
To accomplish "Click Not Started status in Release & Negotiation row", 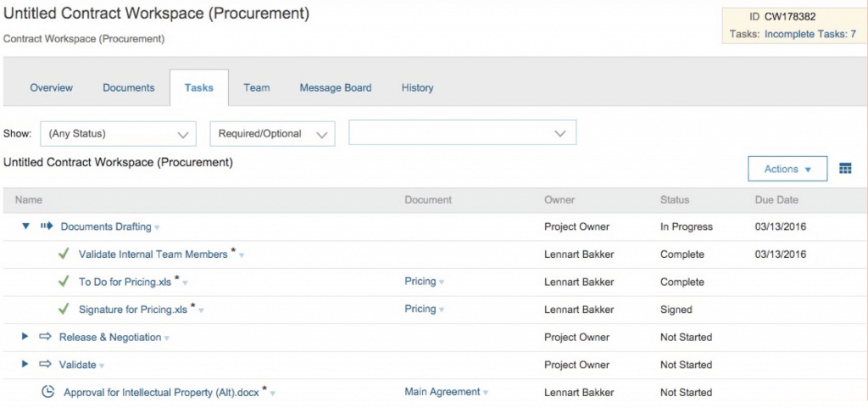I will point(686,337).
